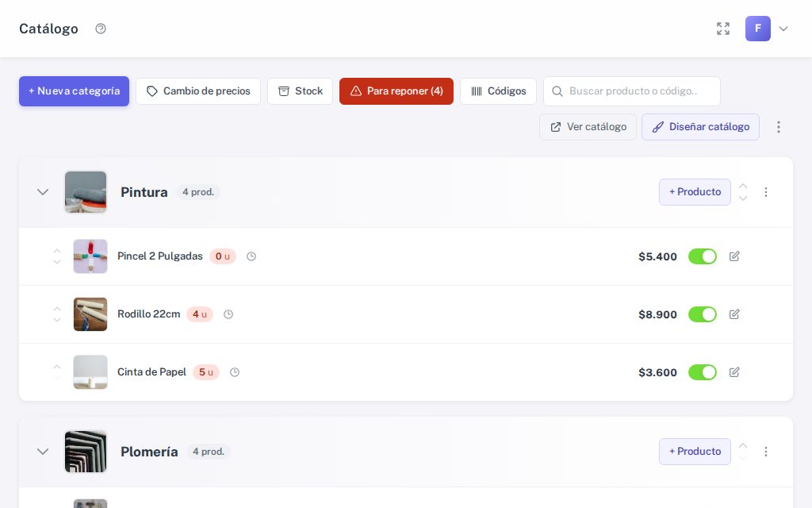Edit Rodillo 22cm product
Image resolution: width=812 pixels, height=508 pixels.
[x=734, y=314]
